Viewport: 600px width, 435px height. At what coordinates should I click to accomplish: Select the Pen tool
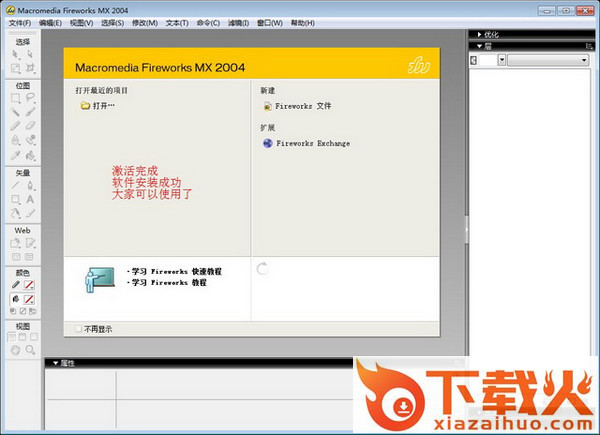[x=30, y=185]
